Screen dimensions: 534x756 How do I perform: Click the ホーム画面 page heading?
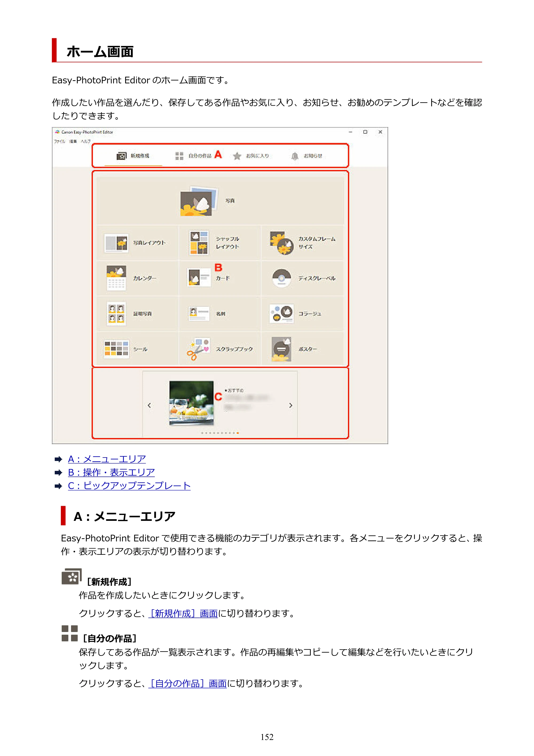(x=100, y=52)
